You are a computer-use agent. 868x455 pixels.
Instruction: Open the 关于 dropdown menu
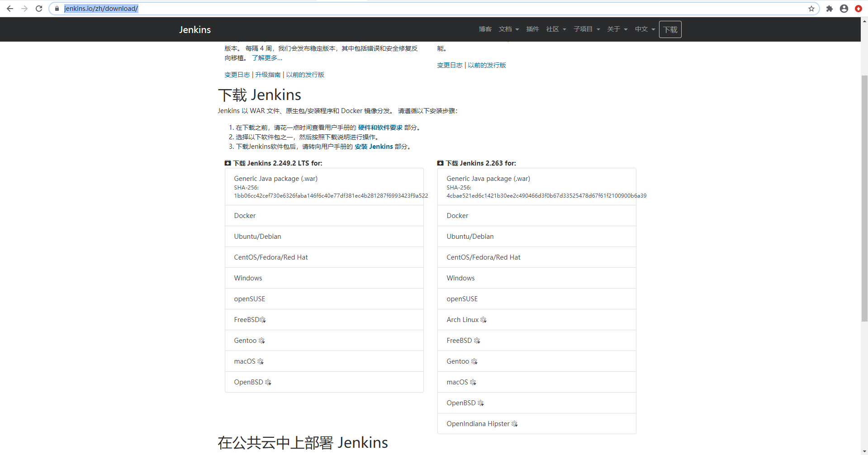pyautogui.click(x=617, y=29)
